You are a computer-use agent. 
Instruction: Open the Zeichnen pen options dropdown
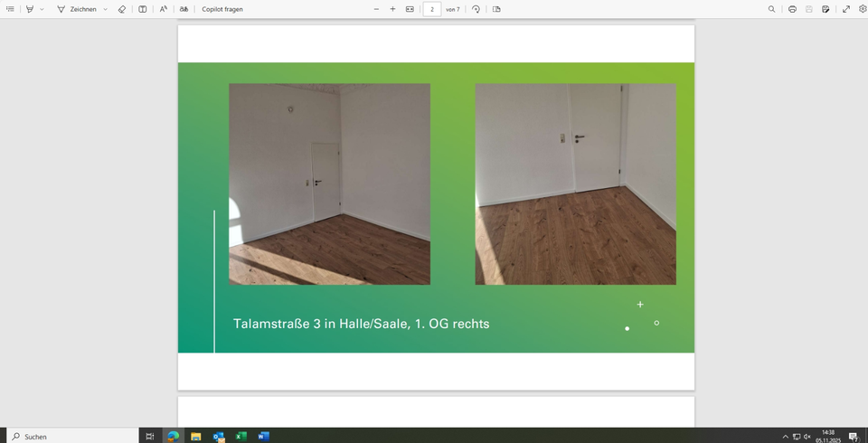[106, 9]
